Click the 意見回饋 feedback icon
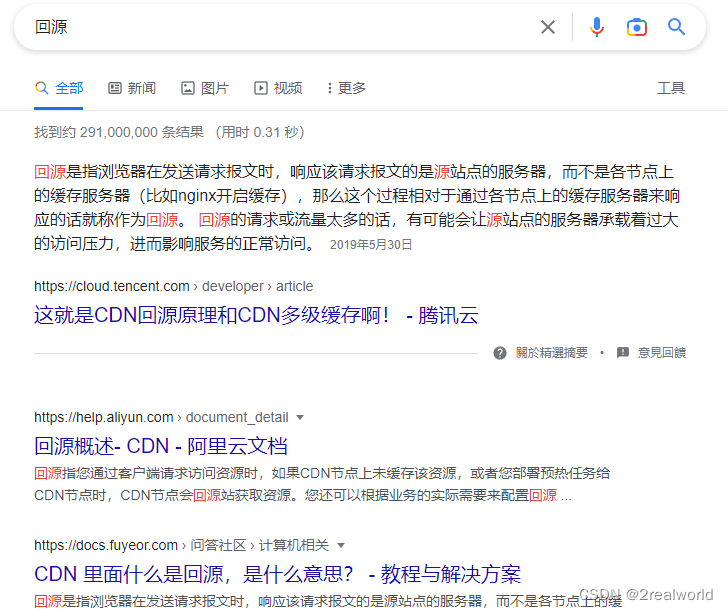728x610 pixels. click(x=623, y=353)
